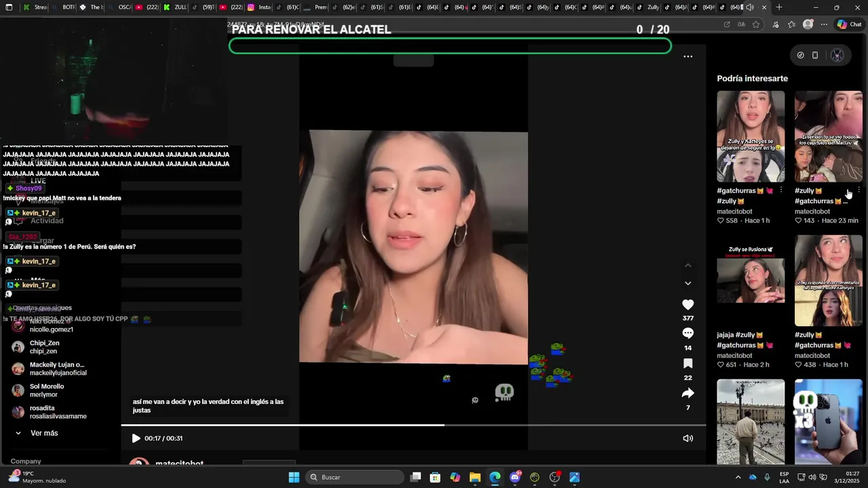This screenshot has width=868, height=488.
Task: Switch to the first YouTube (222) tab
Action: coord(147,7)
